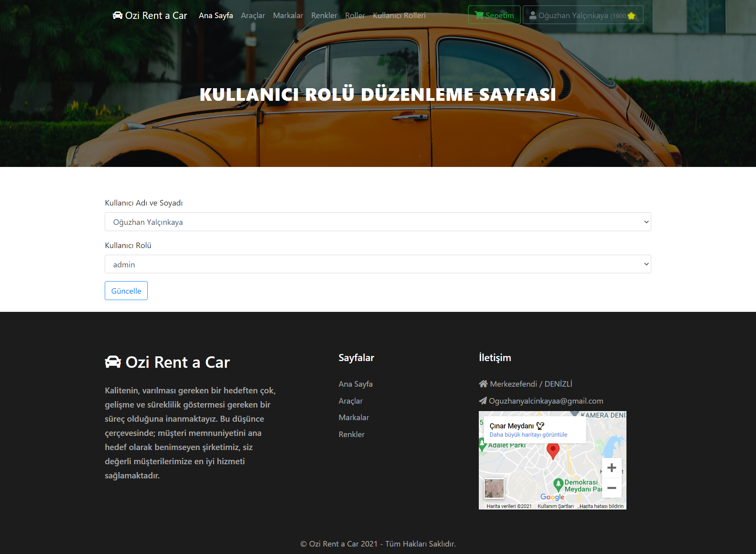Click the shopping cart icon in Sepetim
The image size is (756, 554).
[x=479, y=15]
